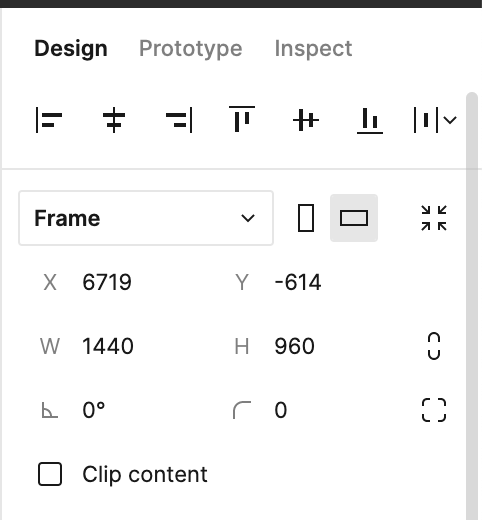Switch frame to portrait orientation
This screenshot has width=482, height=520.
coord(306,218)
